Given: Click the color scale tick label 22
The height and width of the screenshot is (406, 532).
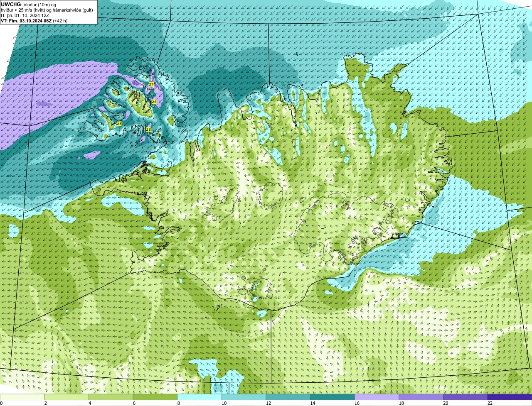Looking at the screenshot, I should 490,403.
